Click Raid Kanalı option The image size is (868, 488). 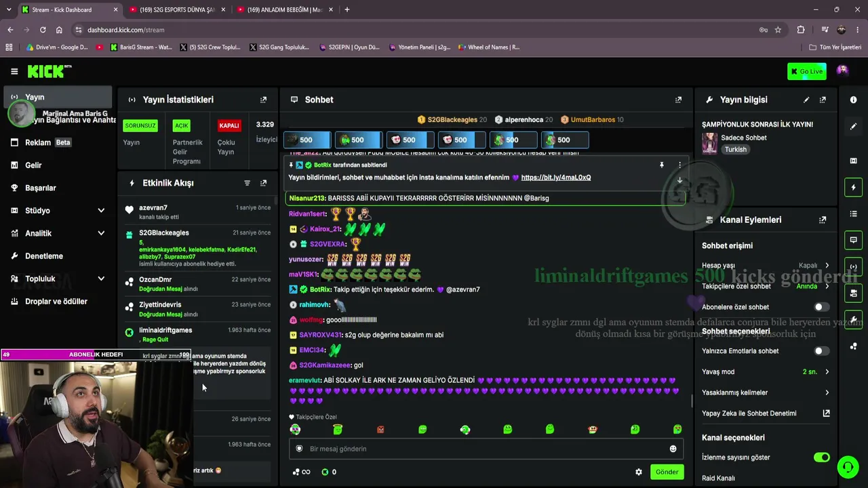point(718,478)
